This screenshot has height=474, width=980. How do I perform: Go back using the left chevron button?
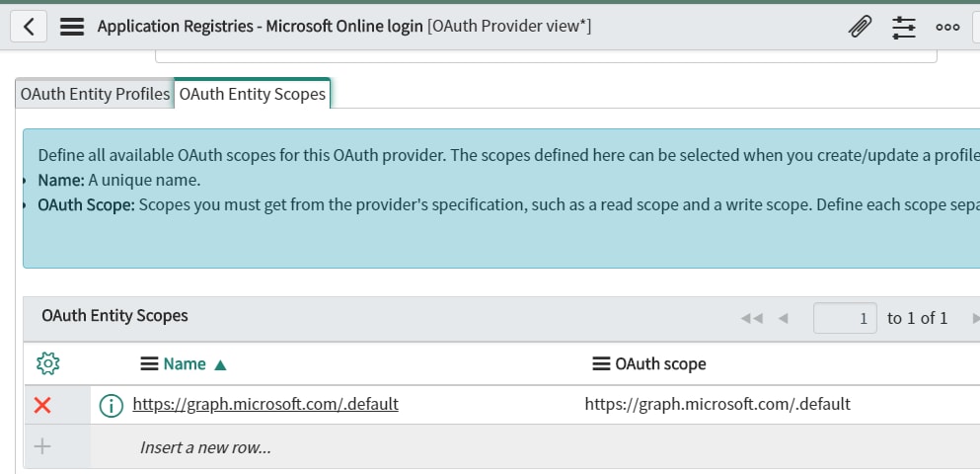[28, 27]
